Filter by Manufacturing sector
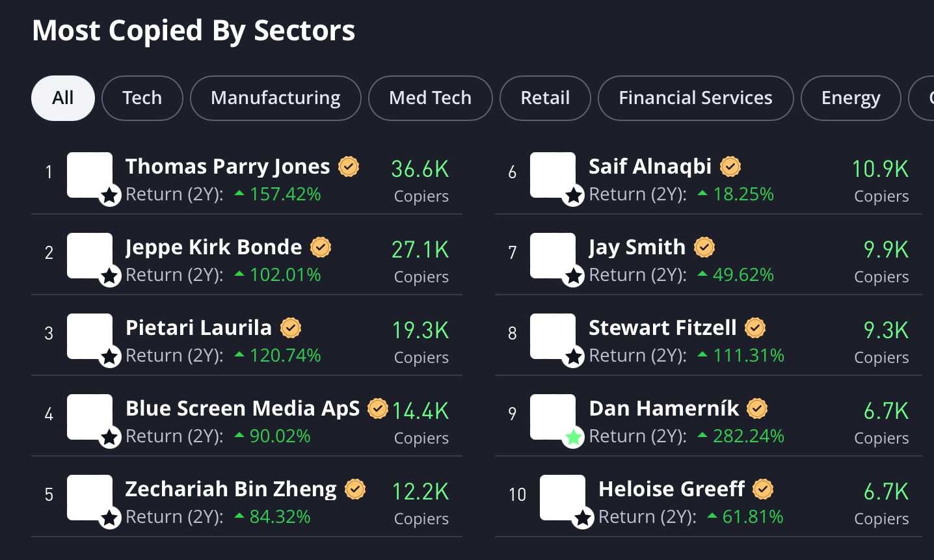934x560 pixels. (275, 98)
